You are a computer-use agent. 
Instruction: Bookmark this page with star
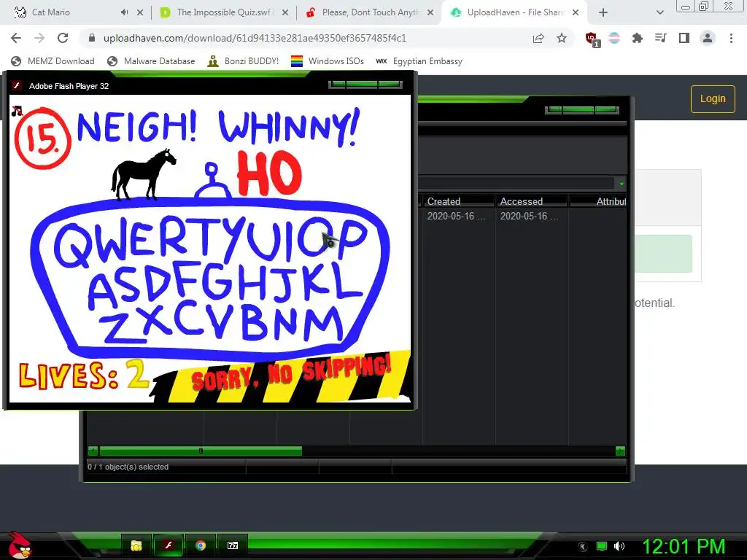pos(562,38)
